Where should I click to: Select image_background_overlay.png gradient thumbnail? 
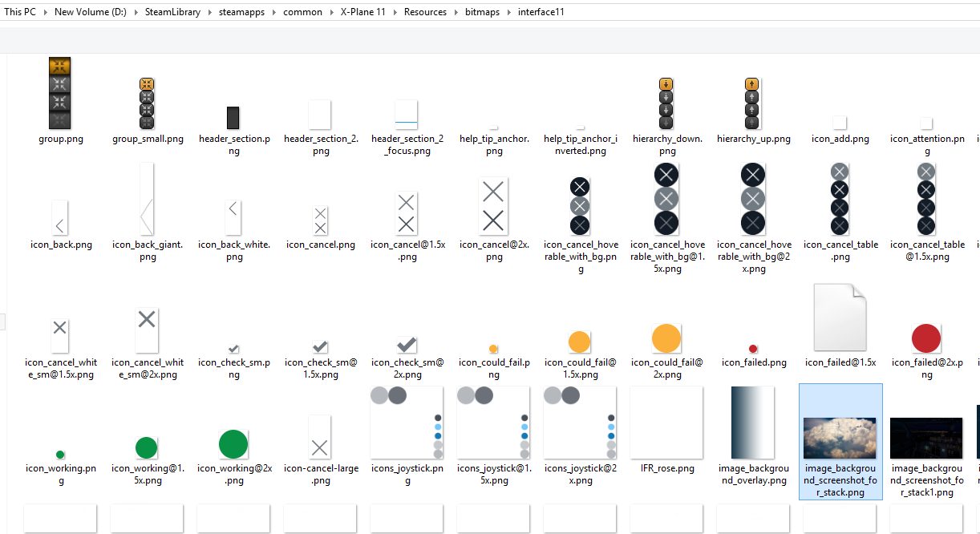click(x=752, y=423)
